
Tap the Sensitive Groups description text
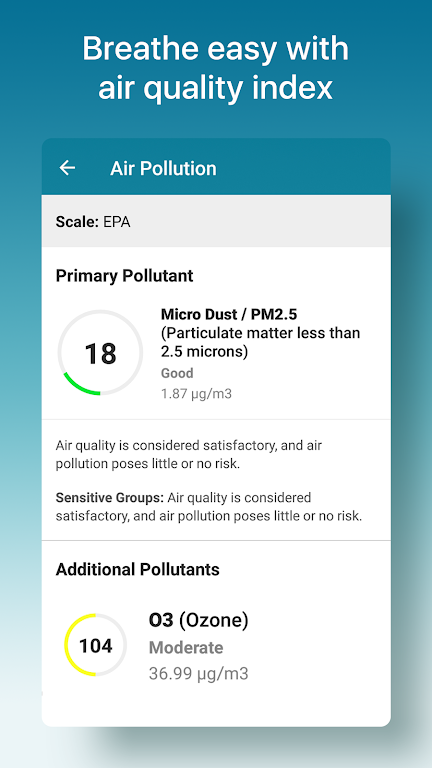209,506
